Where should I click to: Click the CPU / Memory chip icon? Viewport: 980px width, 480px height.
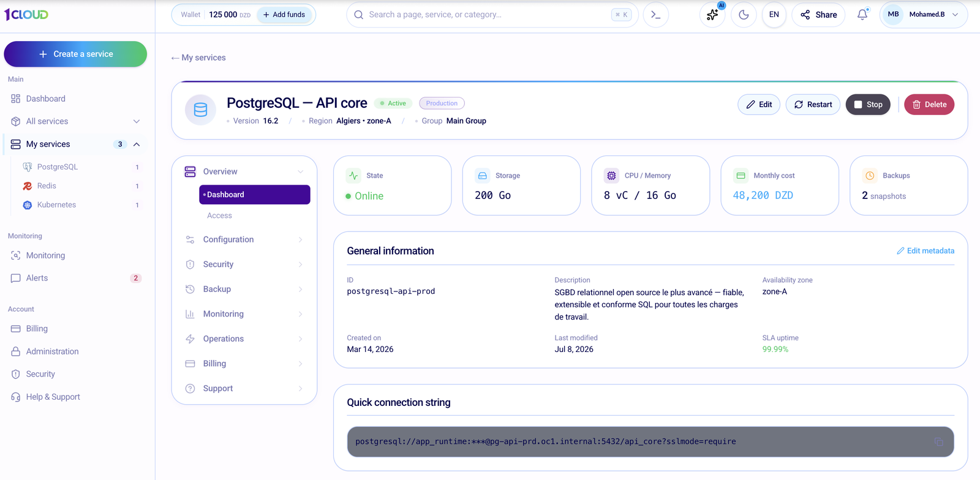611,176
